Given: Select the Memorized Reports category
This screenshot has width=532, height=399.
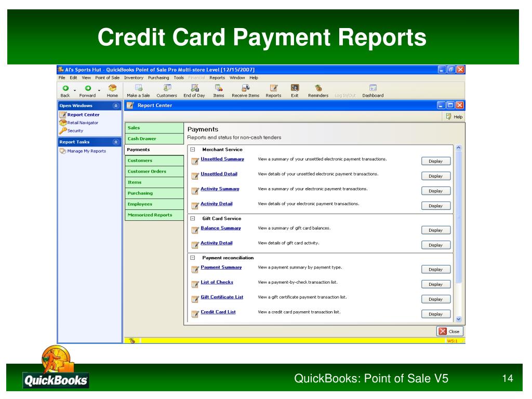Looking at the screenshot, I should (x=154, y=215).
